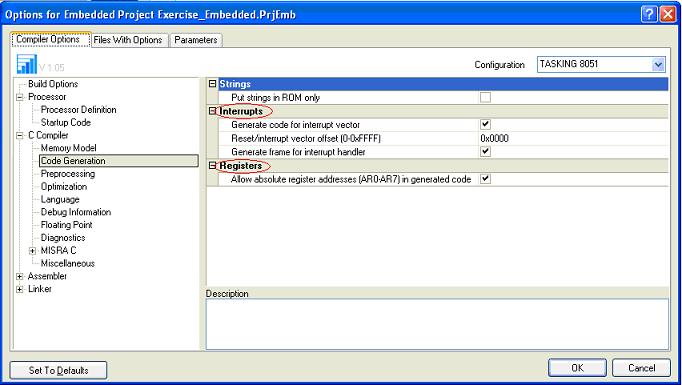Edit the Reset/interrupt vector offset value 0x0000
Screen dimensions: 682x385
click(495, 138)
